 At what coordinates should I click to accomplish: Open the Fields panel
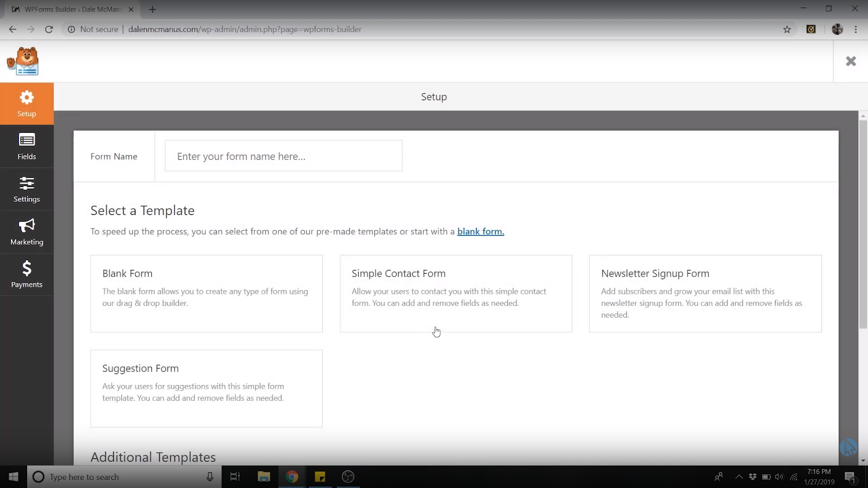tap(27, 146)
